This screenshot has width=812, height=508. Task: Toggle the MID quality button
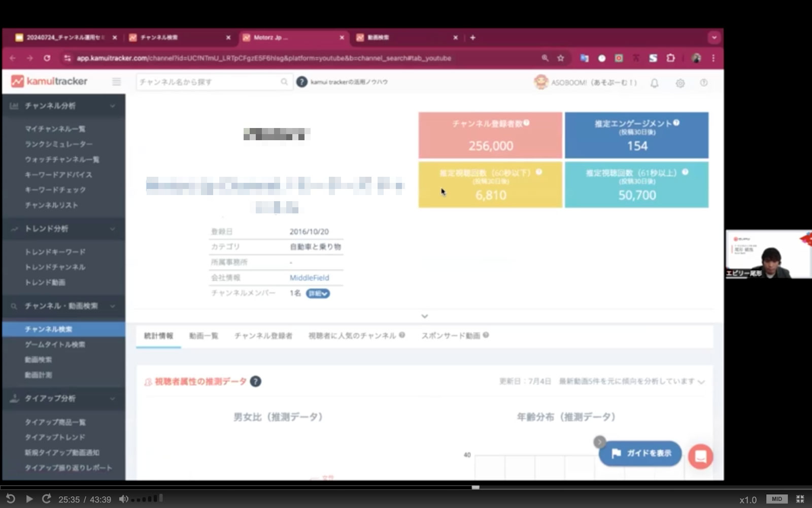tap(776, 499)
